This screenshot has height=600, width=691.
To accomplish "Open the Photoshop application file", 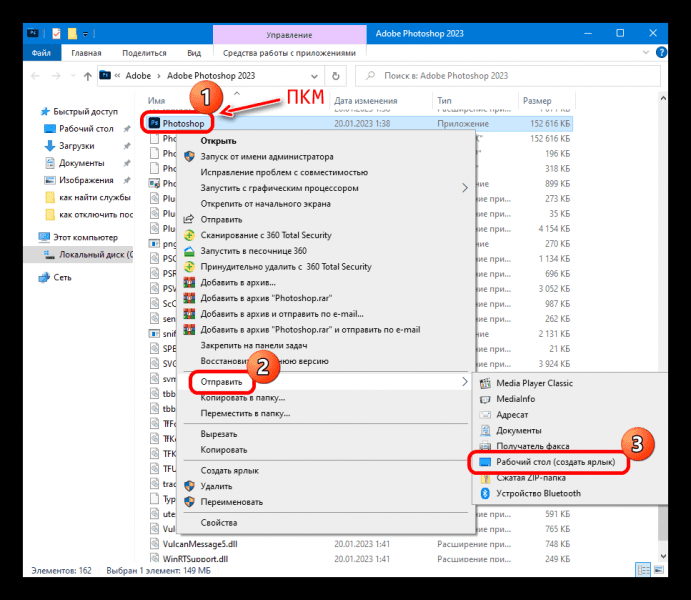I will [183, 124].
